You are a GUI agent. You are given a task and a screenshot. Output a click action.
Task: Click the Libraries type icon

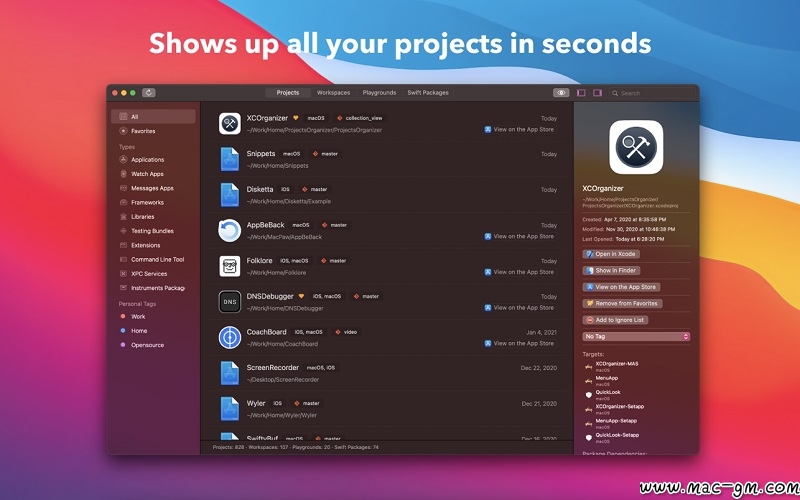(123, 217)
